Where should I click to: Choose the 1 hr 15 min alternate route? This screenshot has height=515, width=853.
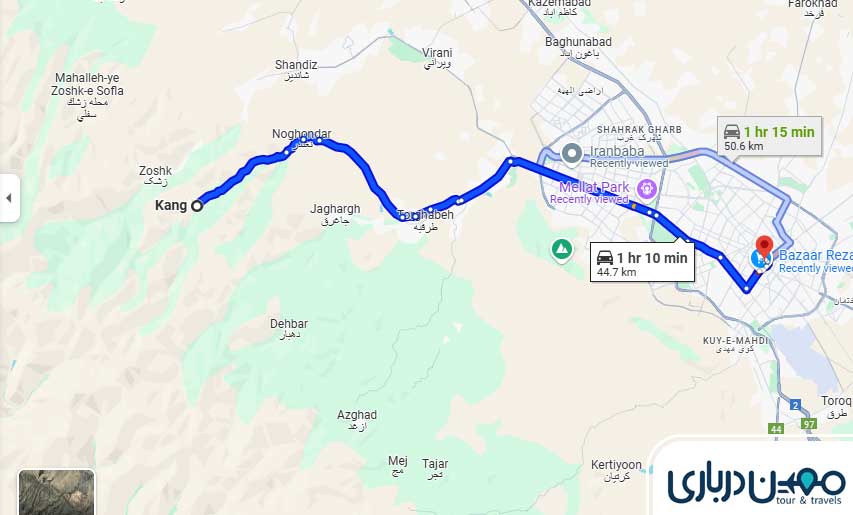pos(769,137)
